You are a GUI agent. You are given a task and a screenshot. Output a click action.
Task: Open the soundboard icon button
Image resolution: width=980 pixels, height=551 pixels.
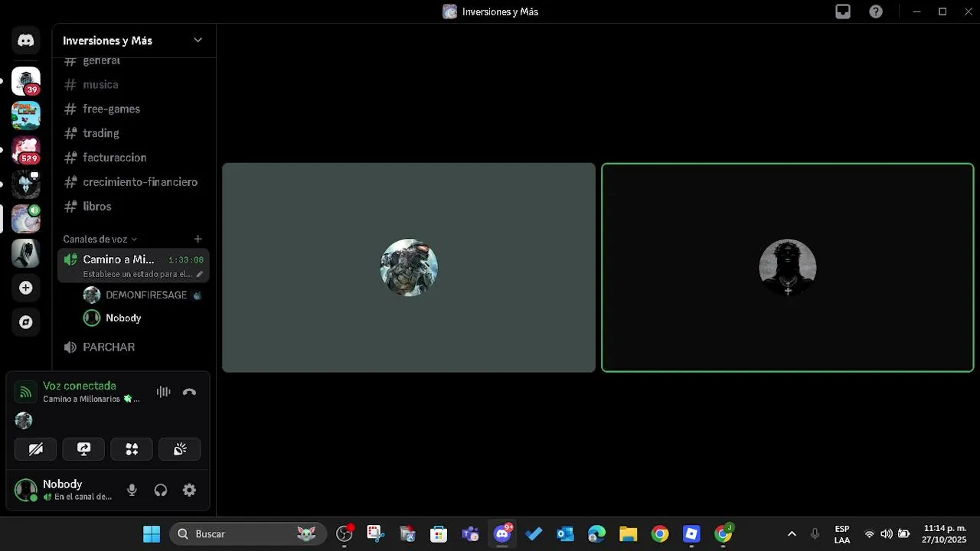pos(180,449)
